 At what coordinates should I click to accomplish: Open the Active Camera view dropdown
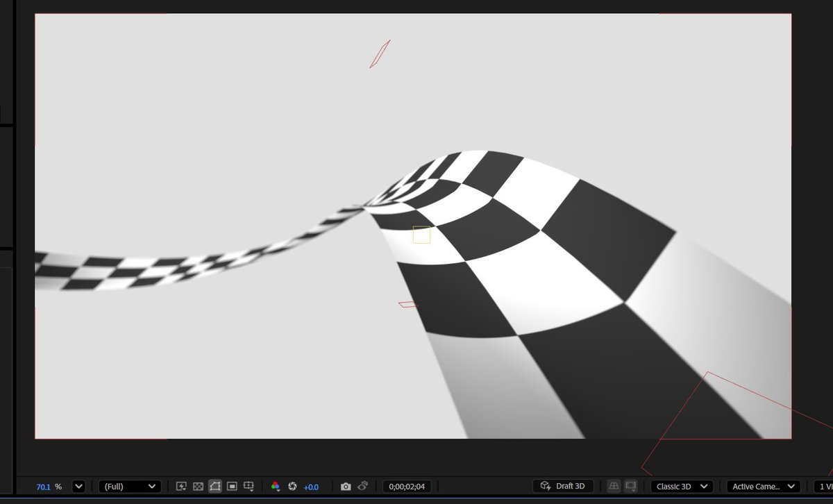tap(764, 487)
